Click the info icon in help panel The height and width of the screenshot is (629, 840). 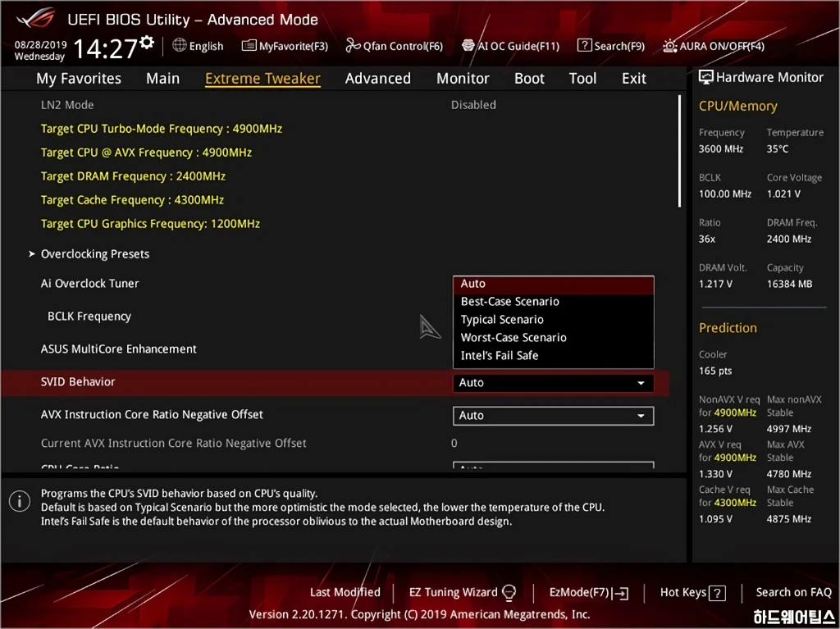[x=20, y=502]
